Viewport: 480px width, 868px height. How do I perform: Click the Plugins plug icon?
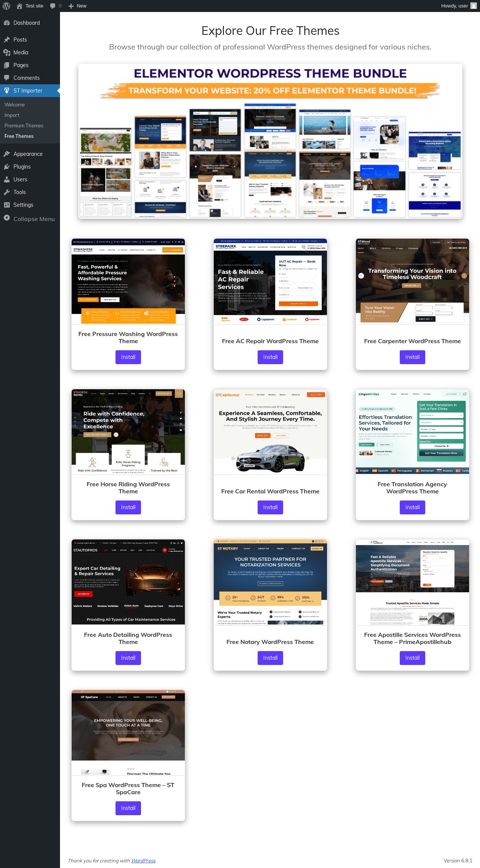7,167
